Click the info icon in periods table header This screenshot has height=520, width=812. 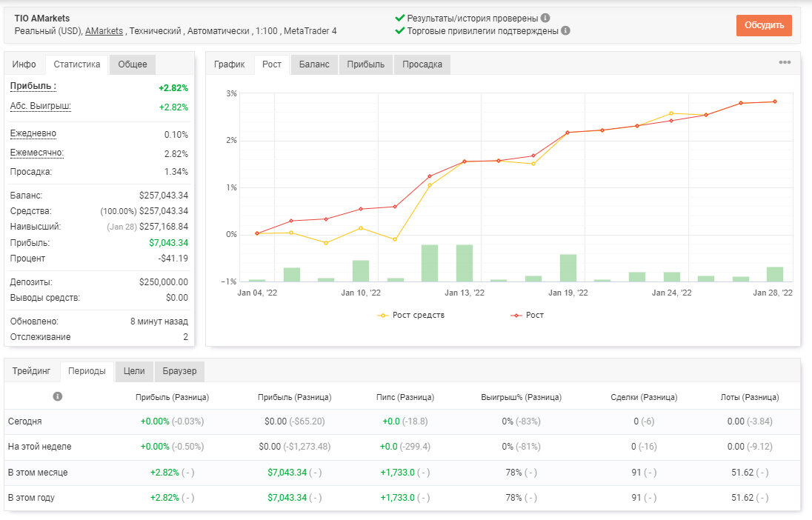(58, 396)
